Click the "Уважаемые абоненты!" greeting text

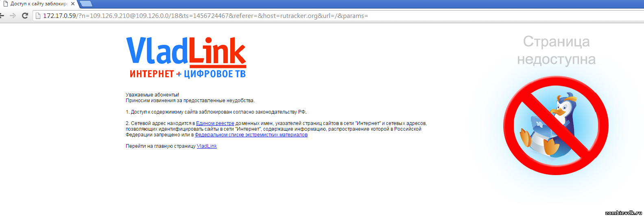(x=153, y=95)
